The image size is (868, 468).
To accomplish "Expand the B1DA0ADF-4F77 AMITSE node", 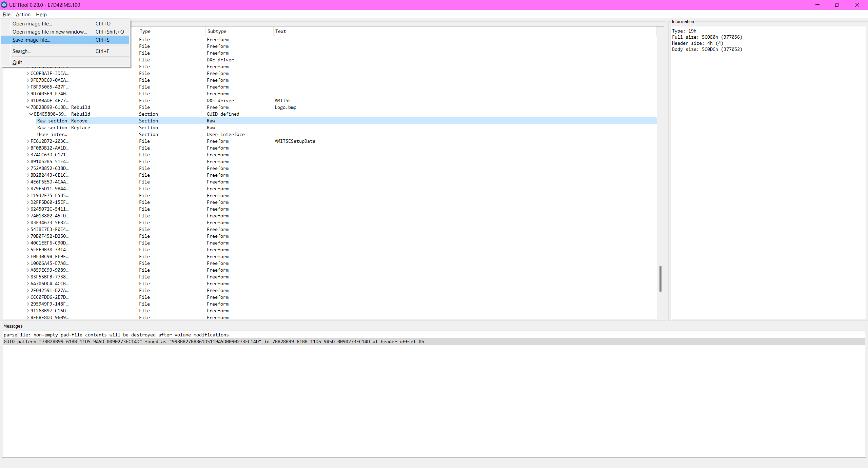I will 28,101.
